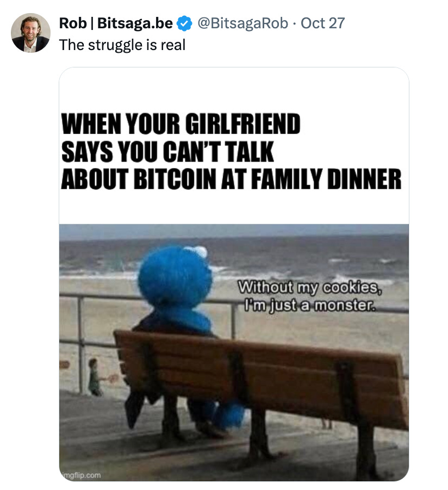Click the Without my cookies subtitle line
Screen dimensions: 448x490
(309, 288)
